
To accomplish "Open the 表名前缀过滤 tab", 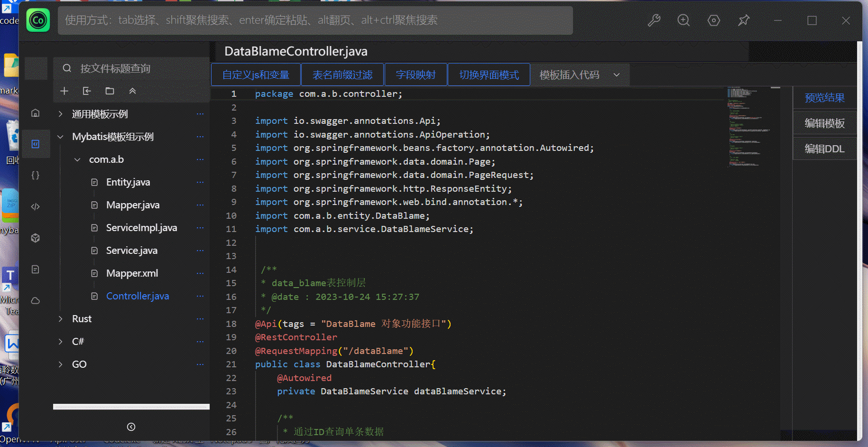I will coord(342,75).
